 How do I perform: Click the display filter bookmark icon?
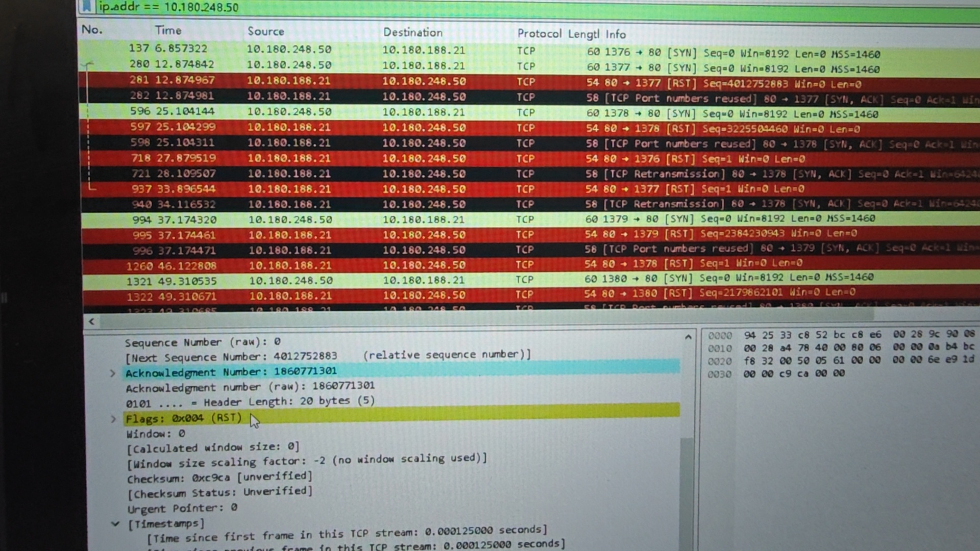(87, 6)
